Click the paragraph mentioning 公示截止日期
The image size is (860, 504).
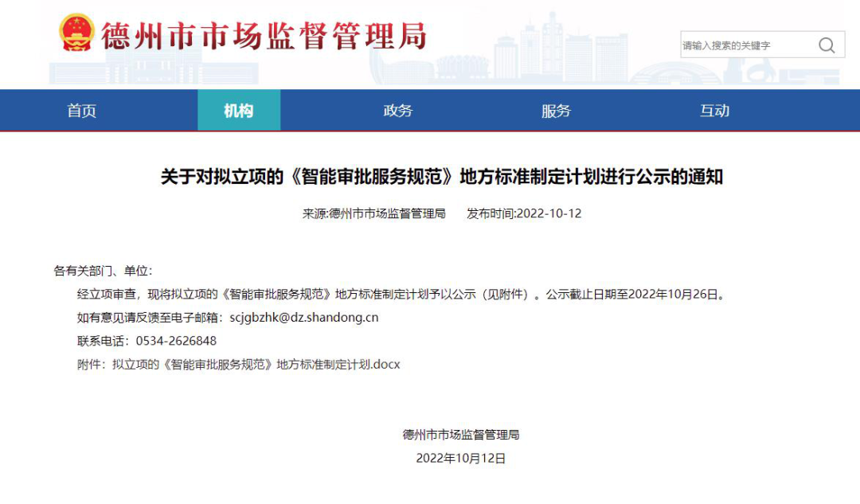(402, 294)
